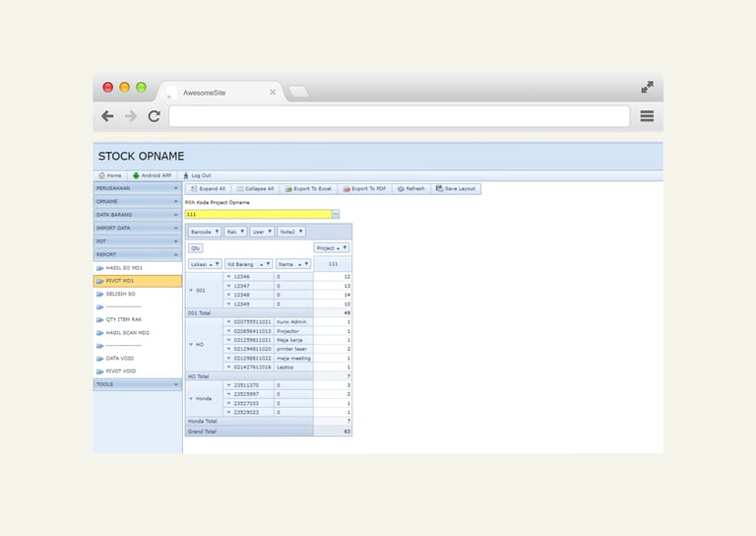This screenshot has height=536, width=756.
Task: Open the project code lookup ellipsis button
Action: click(x=336, y=214)
